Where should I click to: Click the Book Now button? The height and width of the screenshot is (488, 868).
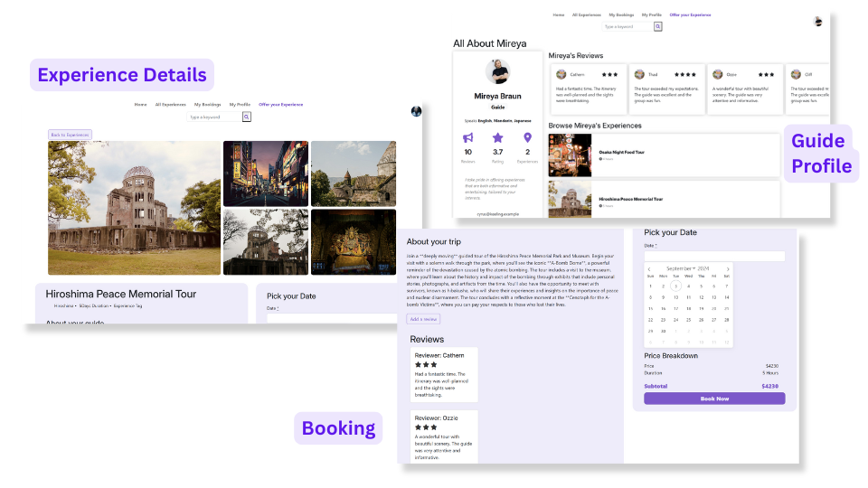tap(714, 399)
